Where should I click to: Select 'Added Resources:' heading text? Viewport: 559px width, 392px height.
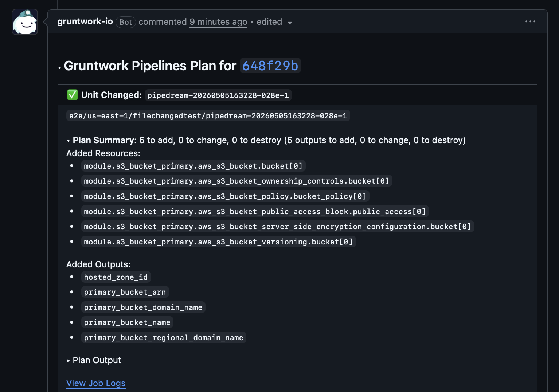click(103, 153)
